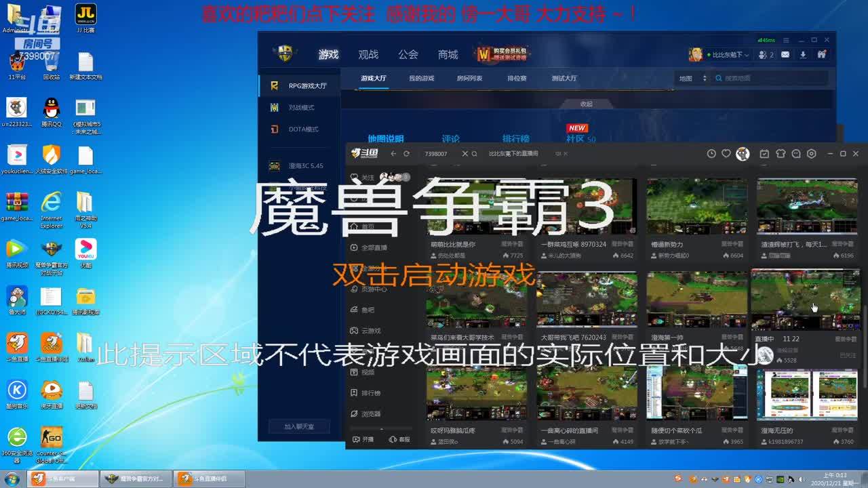The image size is (868, 488).
Task: Click 加入聊天室 button in the game platform
Action: pos(299,426)
